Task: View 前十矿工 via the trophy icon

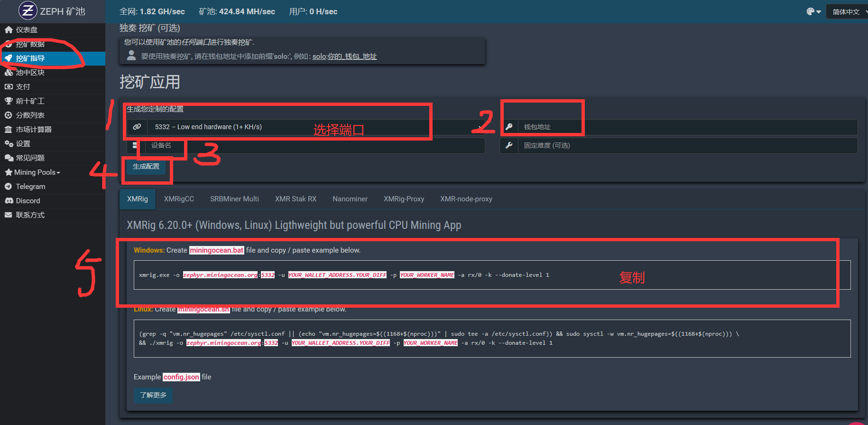Action: [x=9, y=101]
